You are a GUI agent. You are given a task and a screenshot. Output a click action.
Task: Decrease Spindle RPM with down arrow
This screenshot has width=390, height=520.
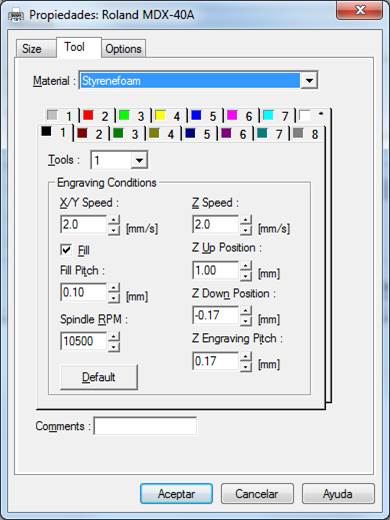114,346
